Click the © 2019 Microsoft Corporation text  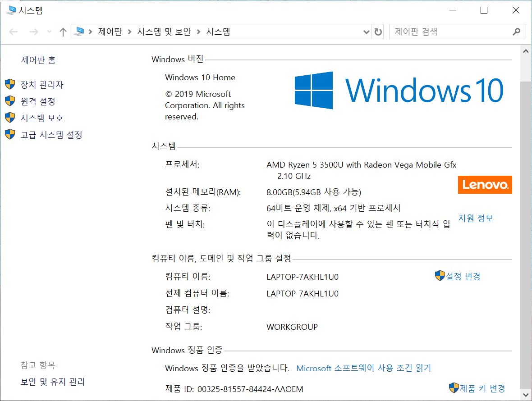(x=205, y=105)
